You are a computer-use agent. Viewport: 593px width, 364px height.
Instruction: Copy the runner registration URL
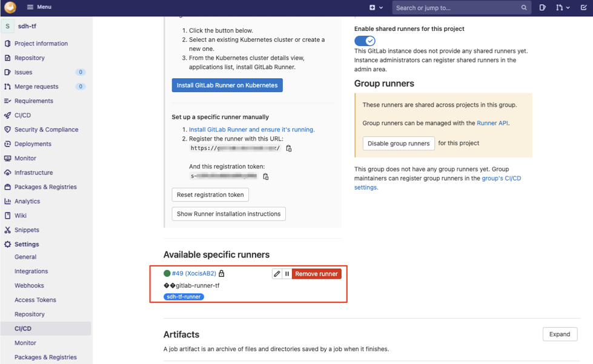coord(288,148)
